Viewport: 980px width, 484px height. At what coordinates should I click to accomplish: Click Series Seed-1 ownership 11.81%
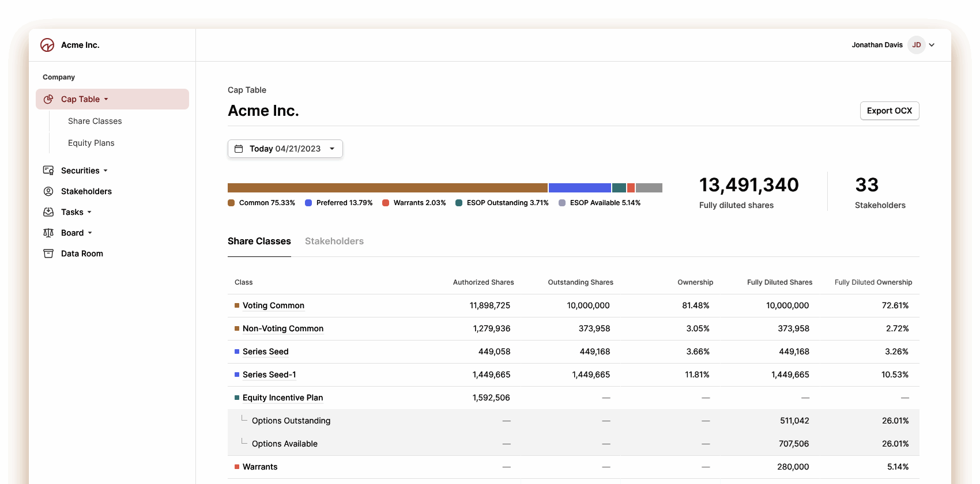pos(697,375)
